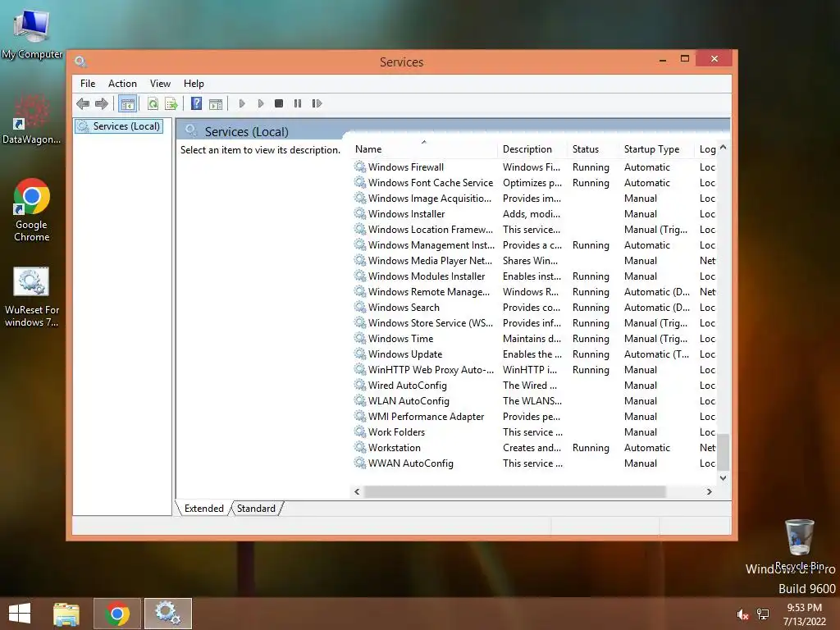
Task: Click the Windows Start button
Action: (x=20, y=614)
